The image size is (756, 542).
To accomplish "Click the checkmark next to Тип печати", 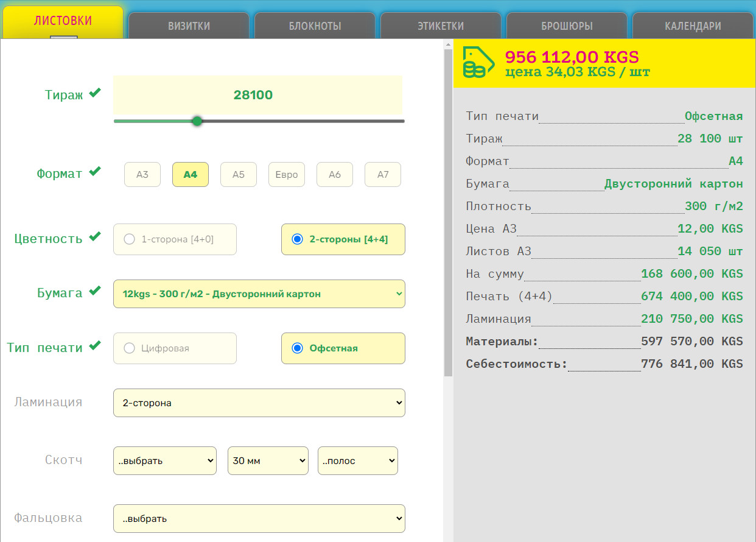I will [94, 346].
